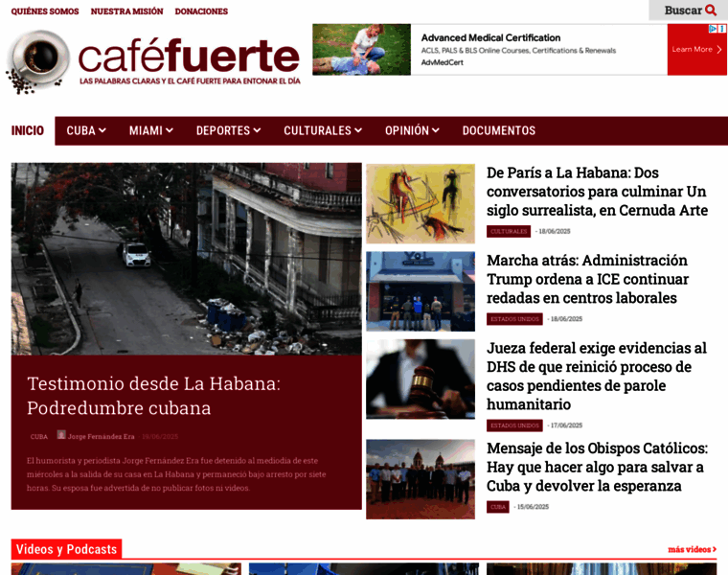728x575 pixels.
Task: Click the search magnifier icon
Action: point(711,11)
